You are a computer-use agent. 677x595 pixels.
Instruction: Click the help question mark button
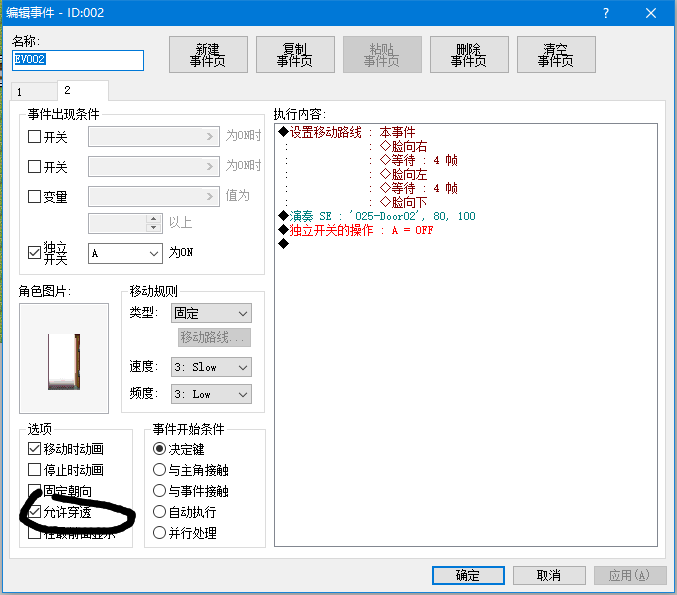pos(606,13)
